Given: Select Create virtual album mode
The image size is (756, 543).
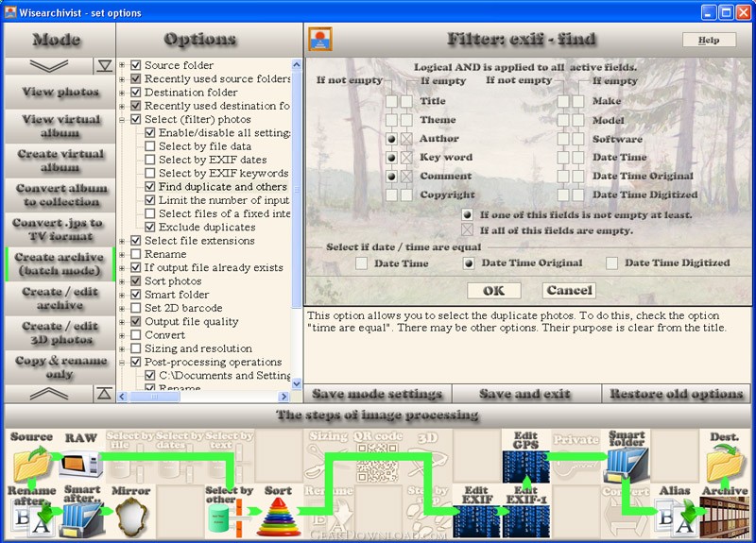Looking at the screenshot, I should (x=60, y=161).
